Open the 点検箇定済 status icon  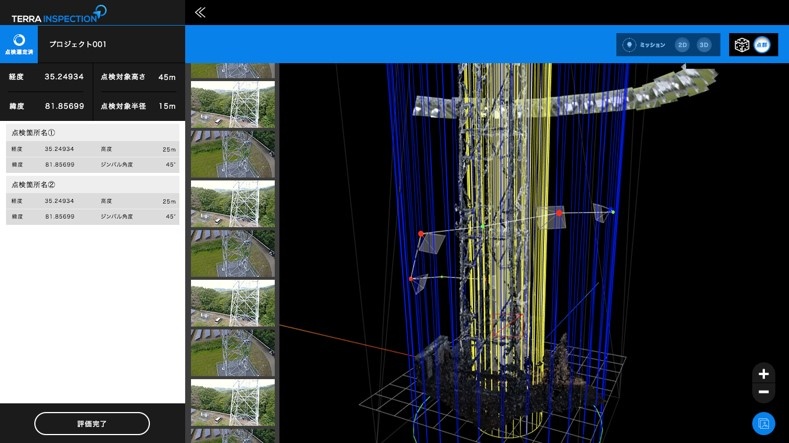pyautogui.click(x=19, y=44)
